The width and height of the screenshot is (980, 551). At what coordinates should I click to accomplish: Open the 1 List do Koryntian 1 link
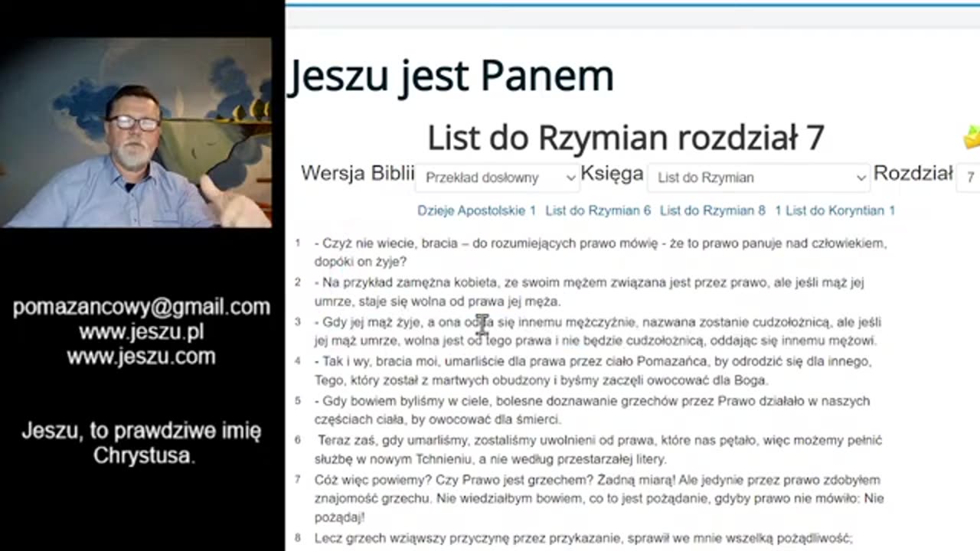835,210
